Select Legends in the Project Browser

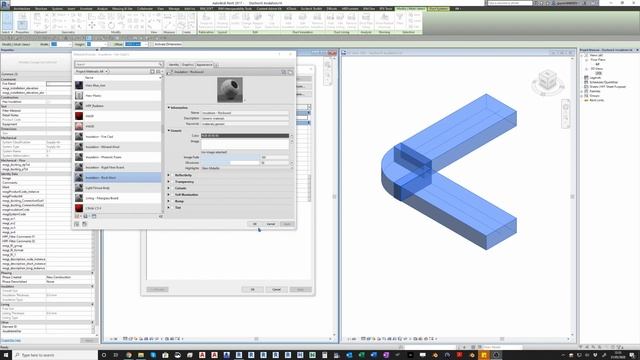(x=595, y=78)
